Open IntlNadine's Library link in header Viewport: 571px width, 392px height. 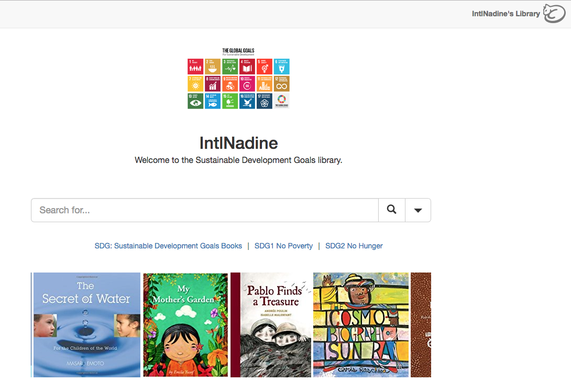coord(506,14)
